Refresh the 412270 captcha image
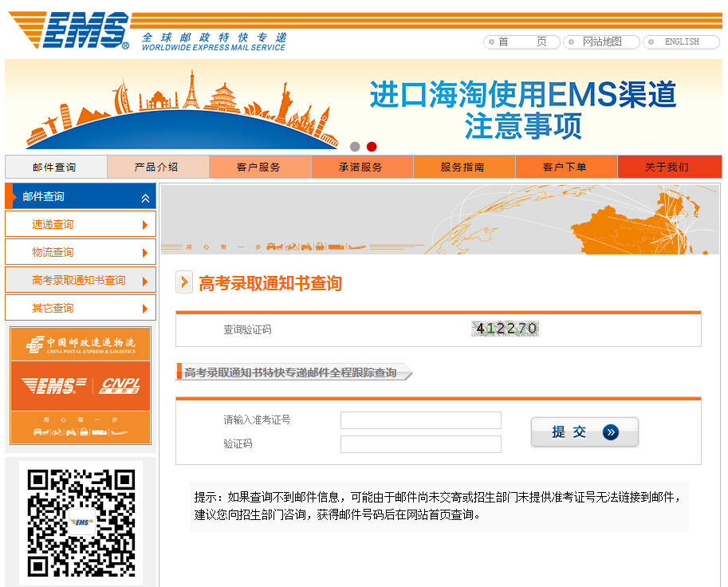Image resolution: width=728 pixels, height=587 pixels. 506,329
